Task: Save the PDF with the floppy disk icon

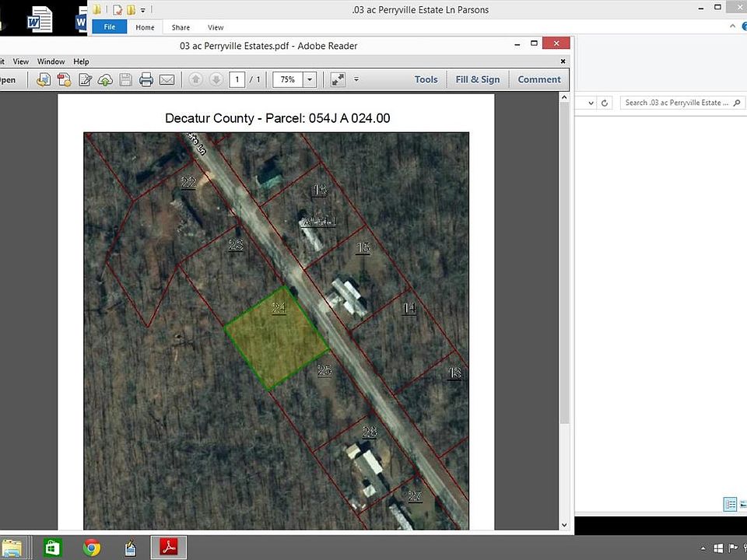Action: point(125,79)
